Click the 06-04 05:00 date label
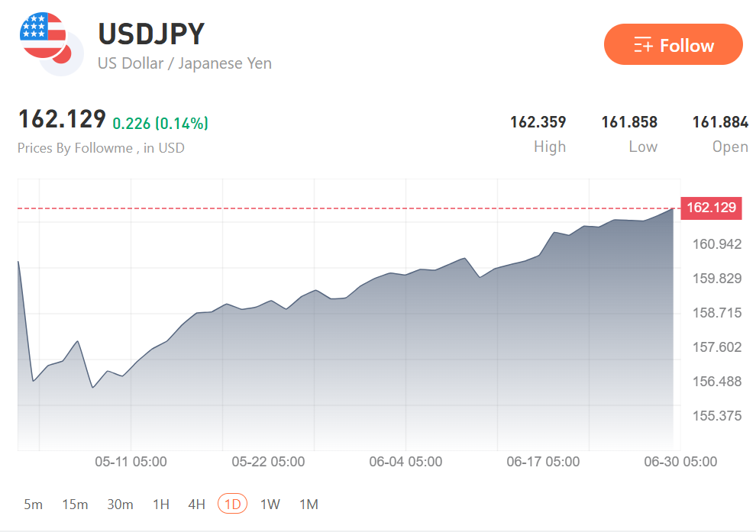Image resolution: width=756 pixels, height=532 pixels. pyautogui.click(x=405, y=462)
